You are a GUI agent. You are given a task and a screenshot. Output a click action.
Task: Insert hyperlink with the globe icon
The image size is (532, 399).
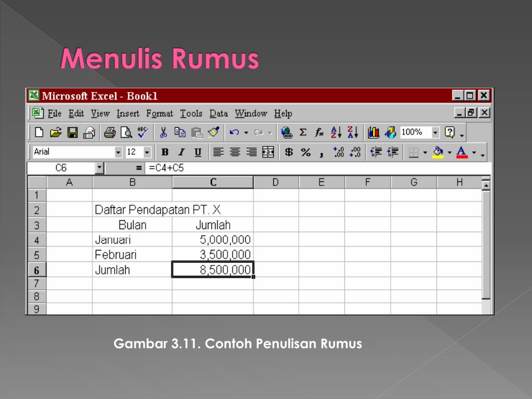pyautogui.click(x=287, y=132)
